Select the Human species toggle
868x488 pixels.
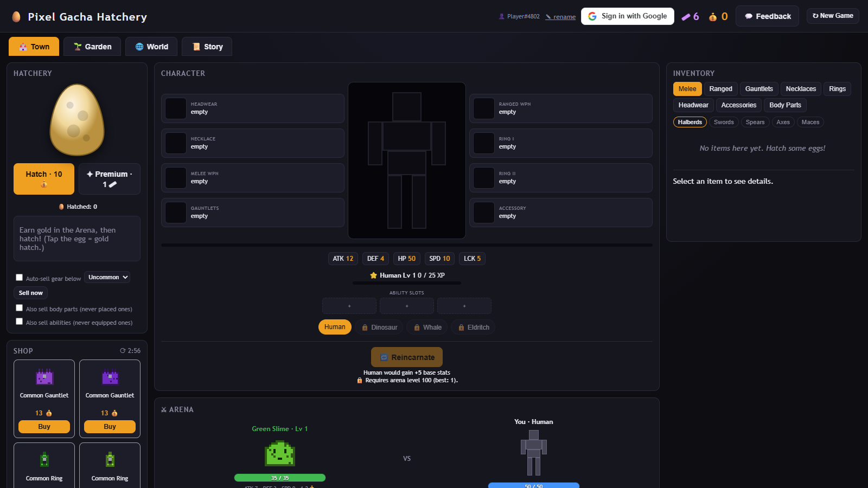click(x=335, y=327)
